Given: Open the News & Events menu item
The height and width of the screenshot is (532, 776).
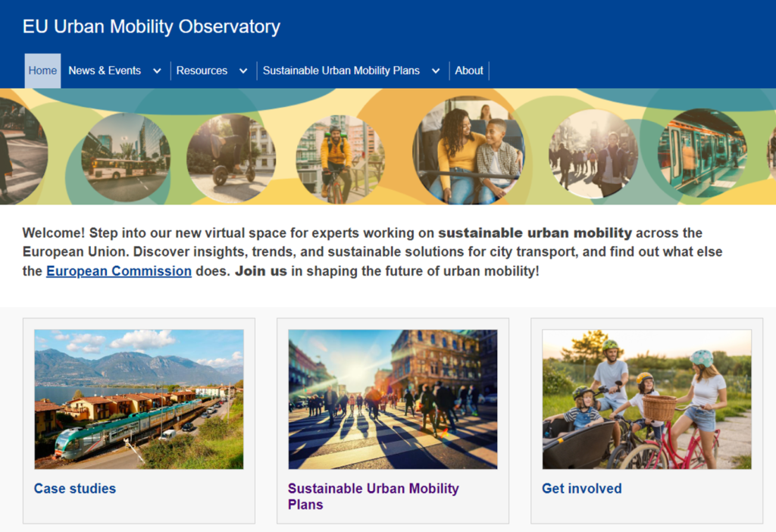Looking at the screenshot, I should coord(105,70).
